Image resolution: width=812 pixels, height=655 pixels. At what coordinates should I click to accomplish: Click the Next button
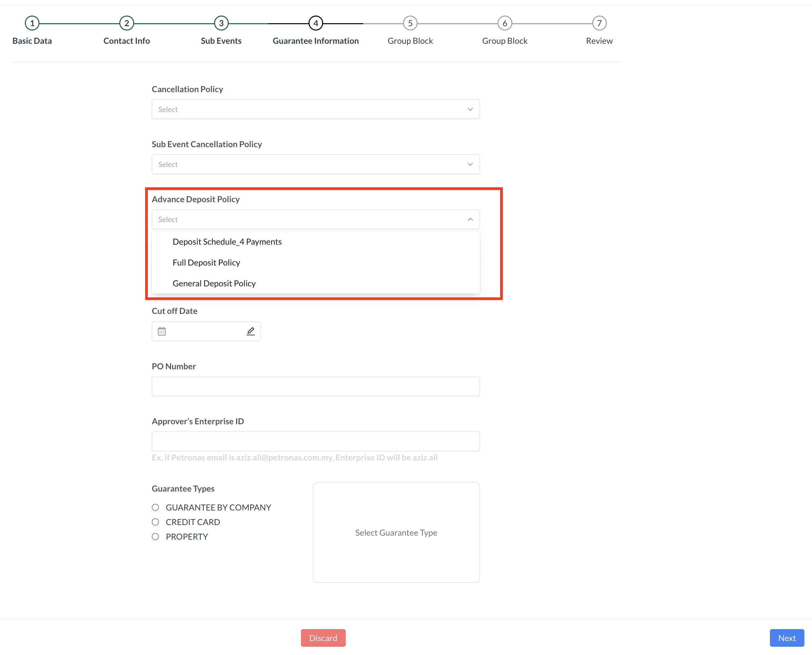pyautogui.click(x=787, y=638)
